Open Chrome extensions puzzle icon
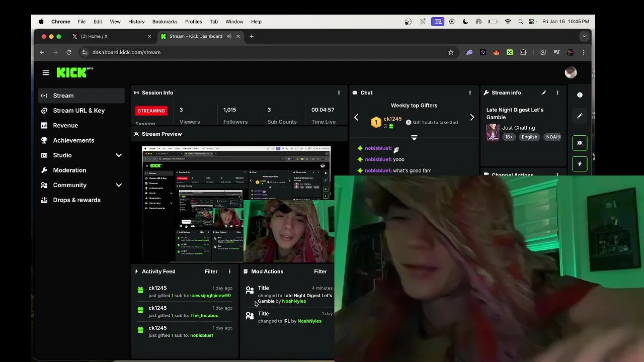Viewport: 644px width, 362px height. [x=523, y=52]
